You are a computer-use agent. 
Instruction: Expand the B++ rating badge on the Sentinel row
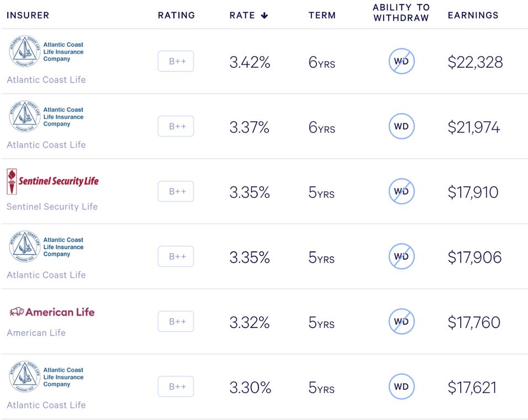(176, 191)
